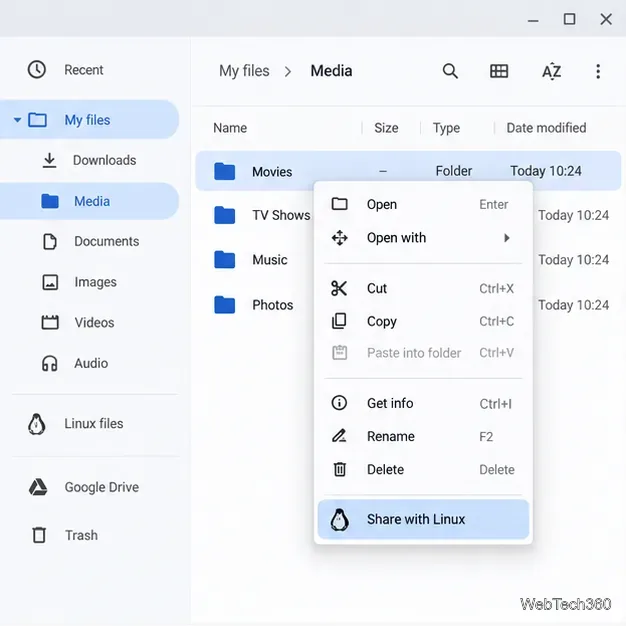Click the TV Shows folder icon
Screen dimensions: 626x626
[224, 215]
